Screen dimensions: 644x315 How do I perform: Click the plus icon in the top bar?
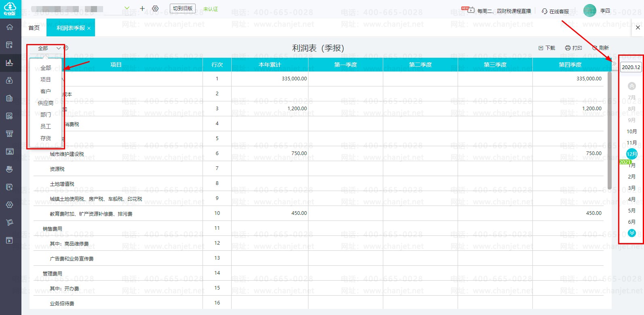(x=142, y=8)
